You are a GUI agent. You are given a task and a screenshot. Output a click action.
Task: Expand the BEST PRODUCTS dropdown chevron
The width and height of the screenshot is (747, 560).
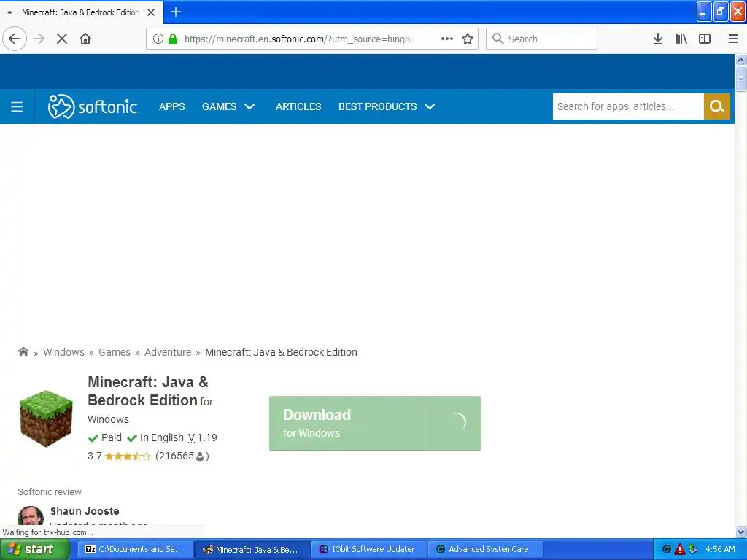coord(430,106)
